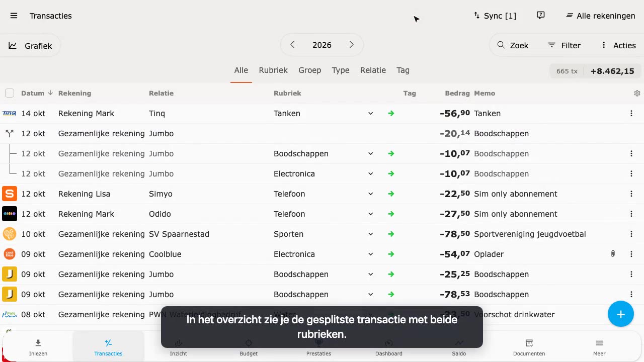Click the green arrow on the Tinq row
The image size is (644, 362).
point(391,114)
